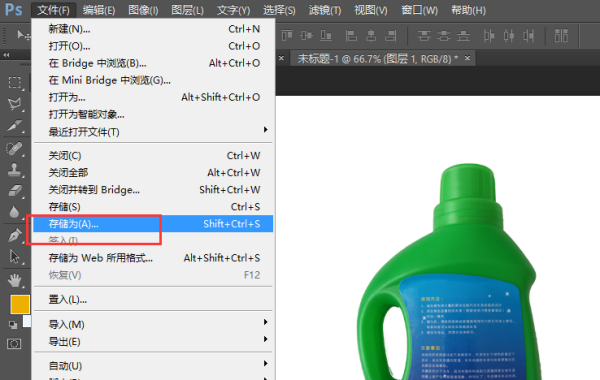Click the orange foreground color swatch
The height and width of the screenshot is (380, 600).
tap(20, 304)
